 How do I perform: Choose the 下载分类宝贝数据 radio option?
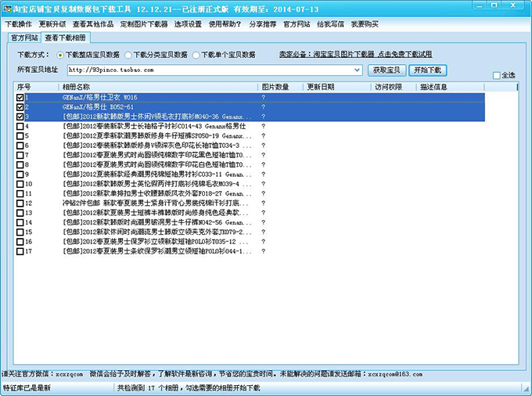coord(129,56)
